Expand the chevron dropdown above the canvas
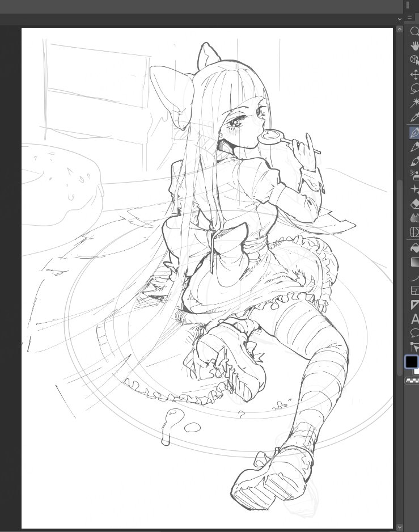The width and height of the screenshot is (419, 532). (399, 19)
